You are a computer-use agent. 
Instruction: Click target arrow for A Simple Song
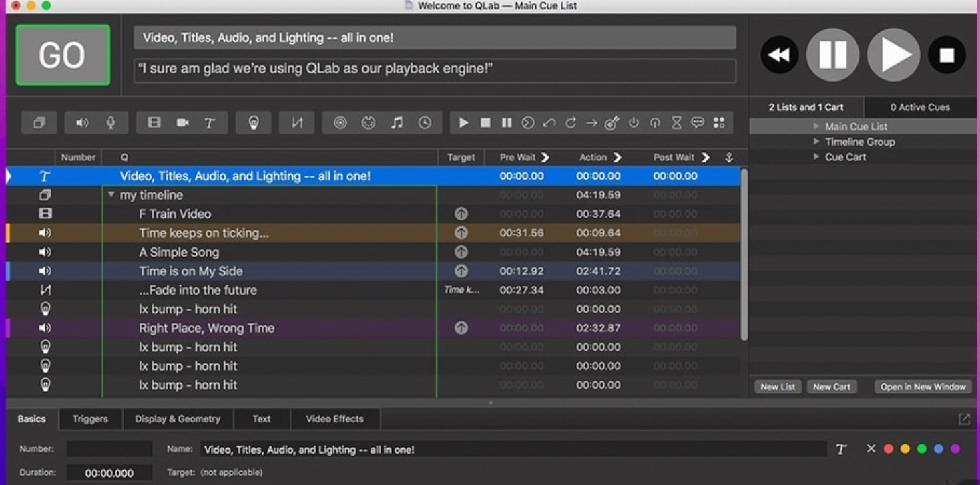(x=461, y=252)
